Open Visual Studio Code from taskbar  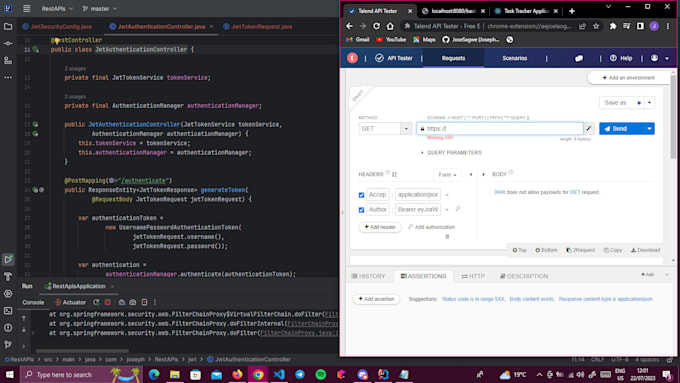tap(279, 374)
